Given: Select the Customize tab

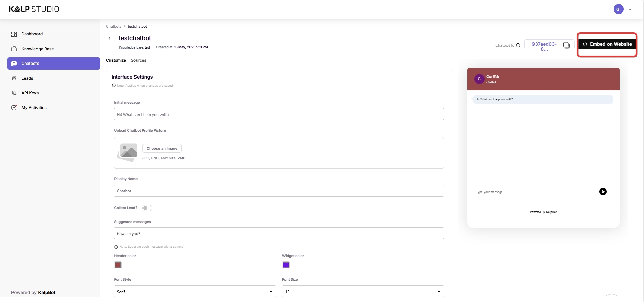Looking at the screenshot, I should (x=116, y=60).
